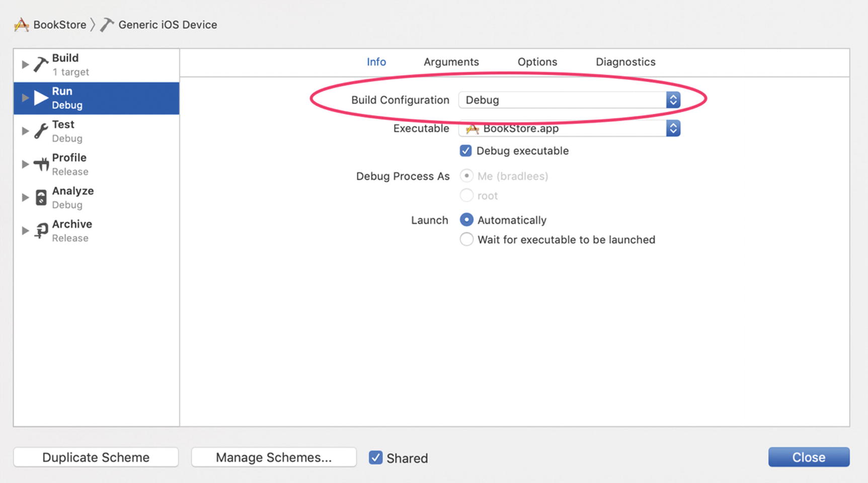Select the Build row label
Image resolution: width=868 pixels, height=483 pixels.
[65, 58]
